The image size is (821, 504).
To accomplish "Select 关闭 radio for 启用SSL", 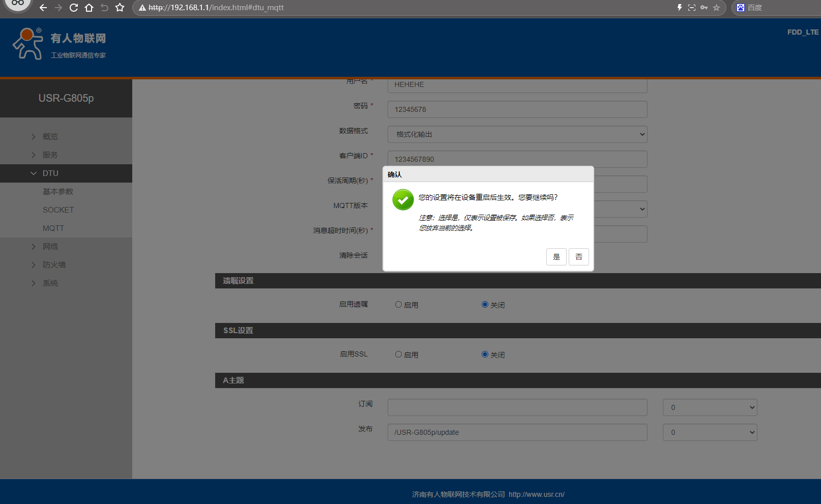I will [485, 354].
